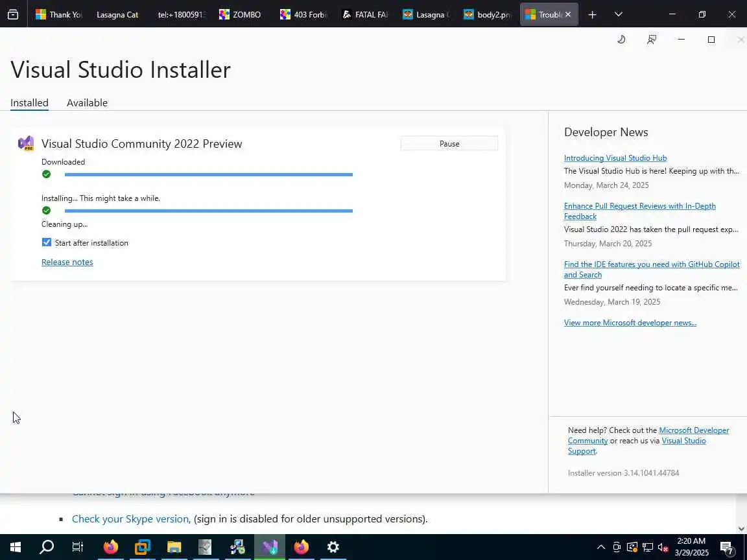The image size is (747, 560).
Task: Click Visual Studio Community 2022 Preview title
Action: pos(141,143)
